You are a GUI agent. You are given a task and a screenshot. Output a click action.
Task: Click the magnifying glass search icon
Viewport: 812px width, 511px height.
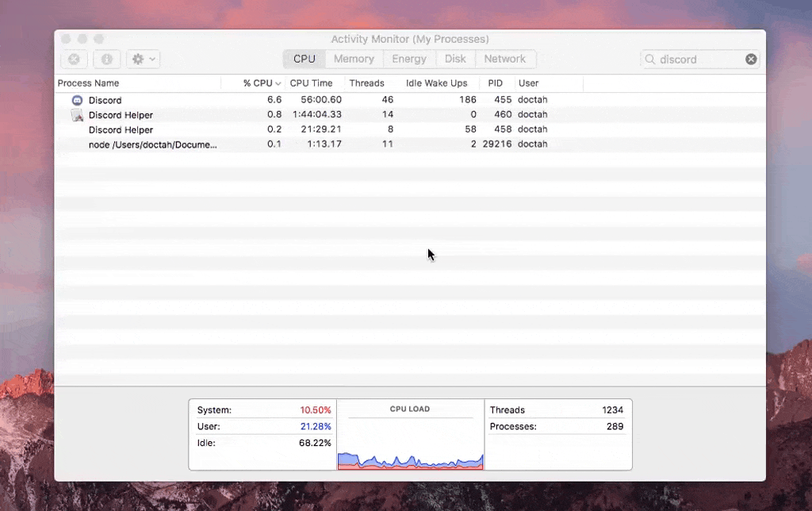tap(650, 60)
